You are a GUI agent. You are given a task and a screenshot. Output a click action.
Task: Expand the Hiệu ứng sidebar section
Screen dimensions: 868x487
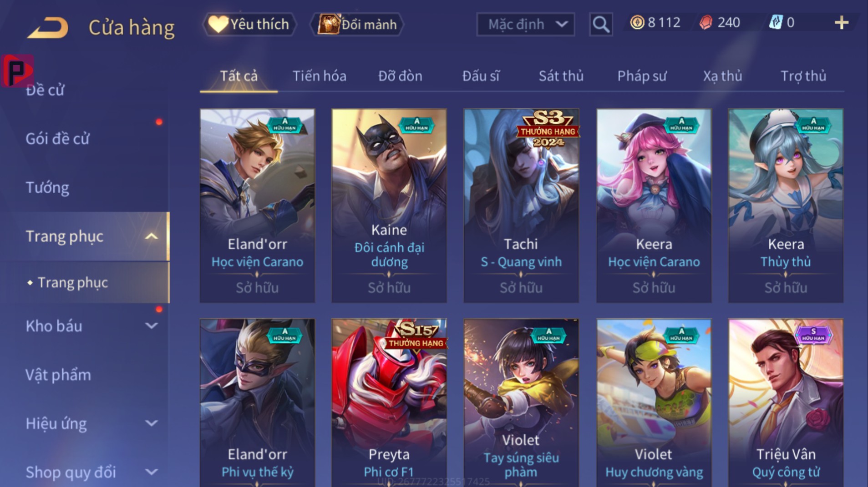[151, 423]
